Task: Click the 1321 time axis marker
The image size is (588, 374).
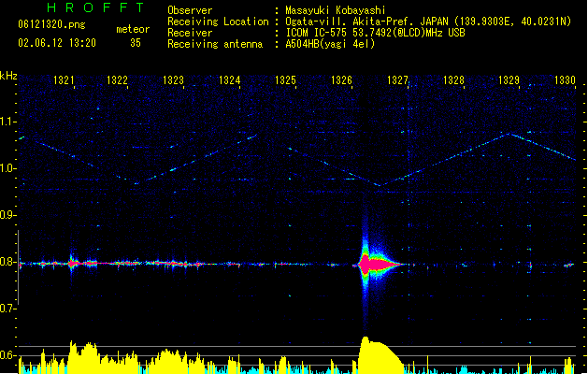Action: pos(64,79)
